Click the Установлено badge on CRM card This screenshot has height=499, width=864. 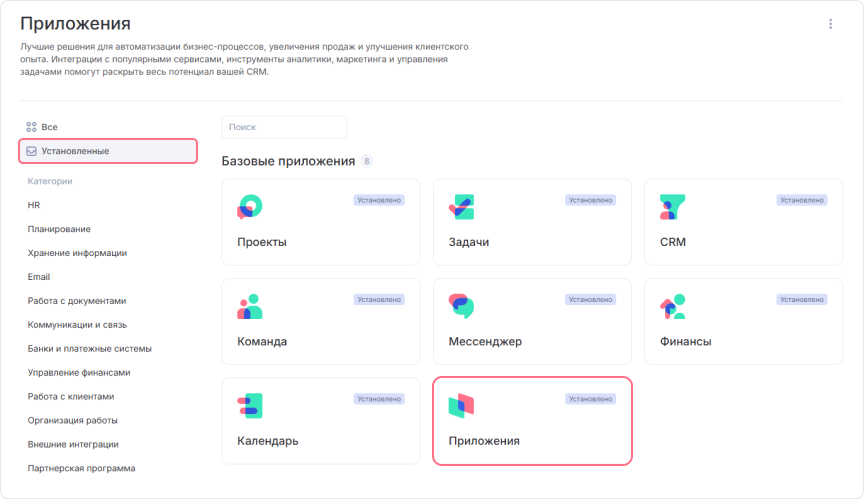click(802, 200)
